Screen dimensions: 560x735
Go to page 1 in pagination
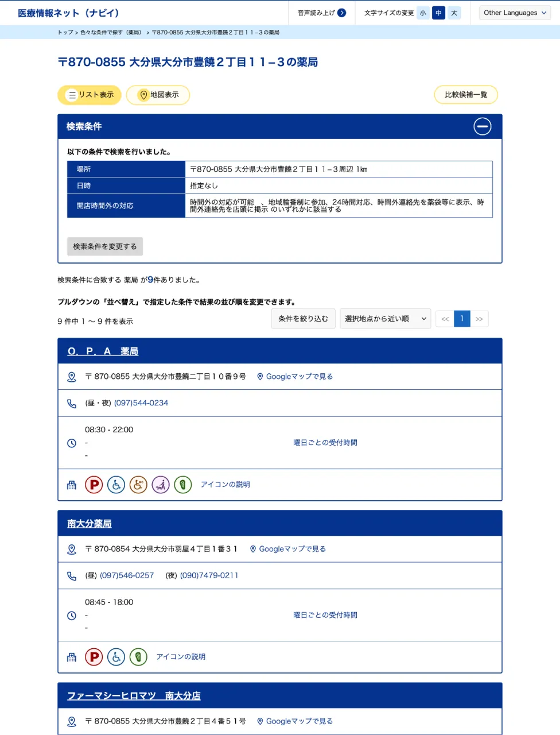click(x=462, y=319)
